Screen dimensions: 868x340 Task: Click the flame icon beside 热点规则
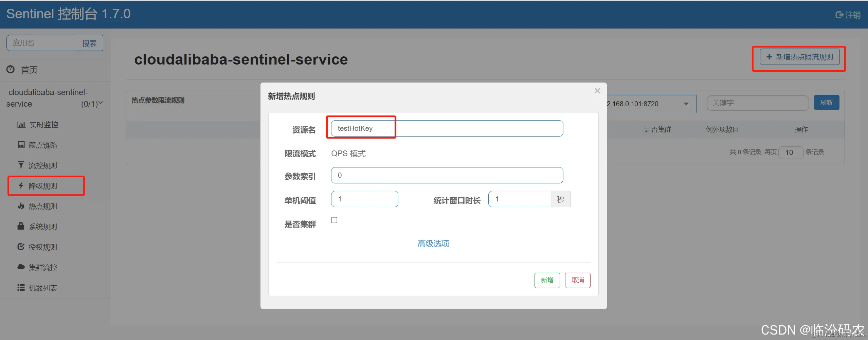point(21,206)
